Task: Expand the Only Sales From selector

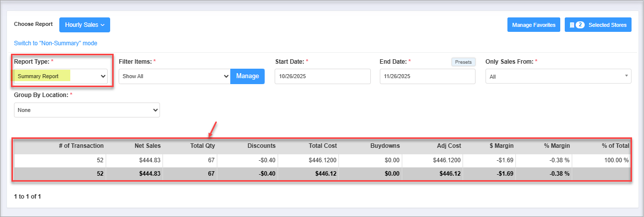Action: click(x=558, y=77)
